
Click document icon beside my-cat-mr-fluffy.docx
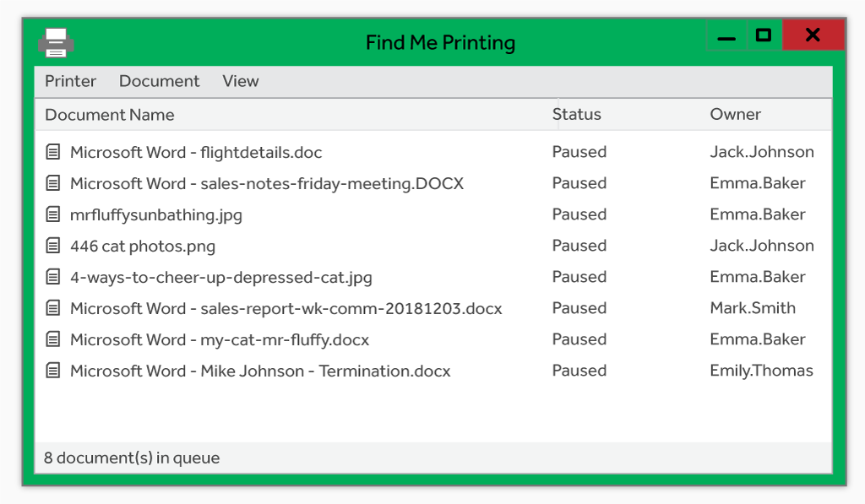(53, 339)
